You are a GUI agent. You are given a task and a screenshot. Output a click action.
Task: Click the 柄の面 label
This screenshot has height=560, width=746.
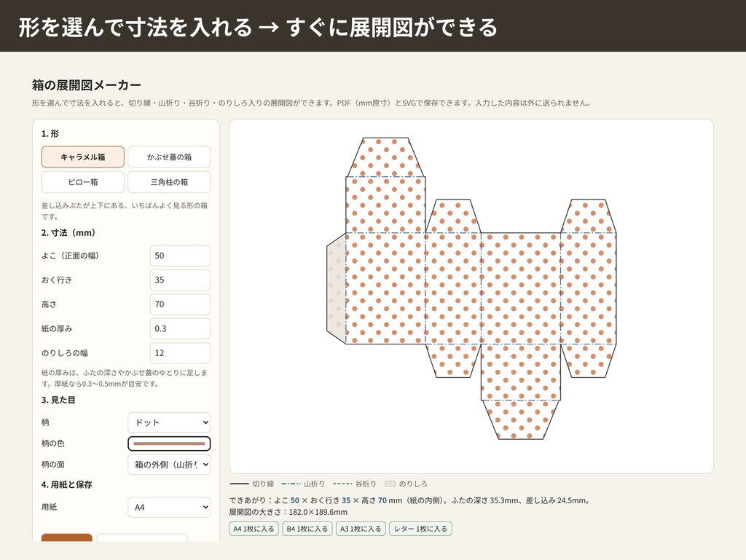52,465
